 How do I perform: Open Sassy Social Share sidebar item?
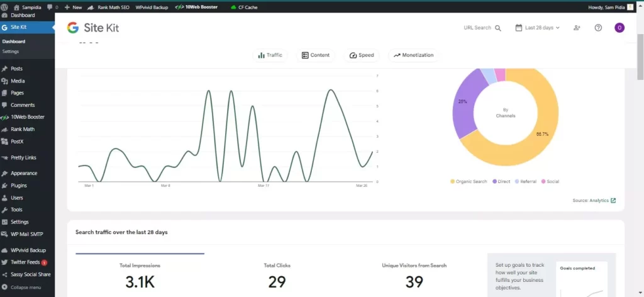tap(27, 274)
